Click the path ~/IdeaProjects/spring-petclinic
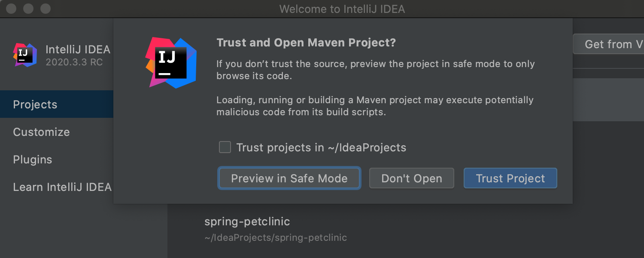This screenshot has width=644, height=258. (276, 237)
